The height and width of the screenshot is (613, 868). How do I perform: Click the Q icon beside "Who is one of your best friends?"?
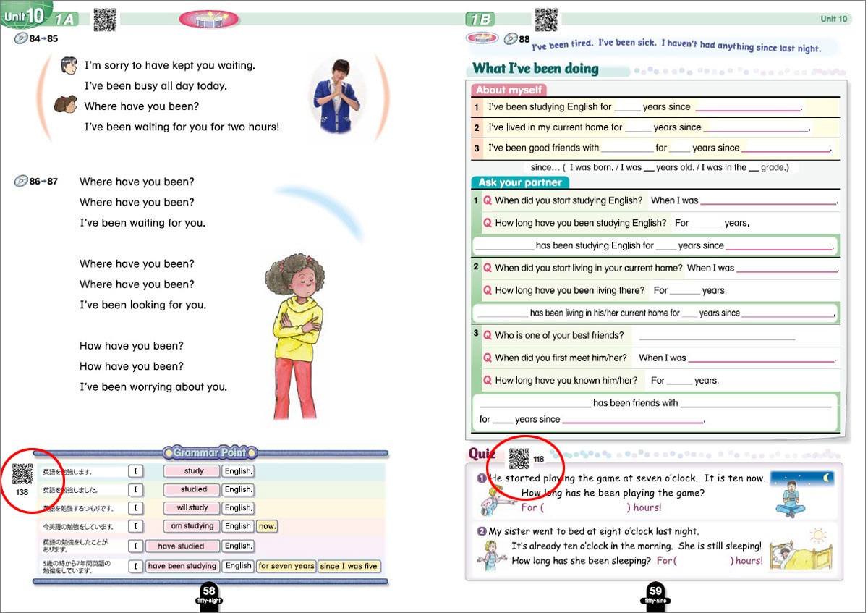click(488, 335)
